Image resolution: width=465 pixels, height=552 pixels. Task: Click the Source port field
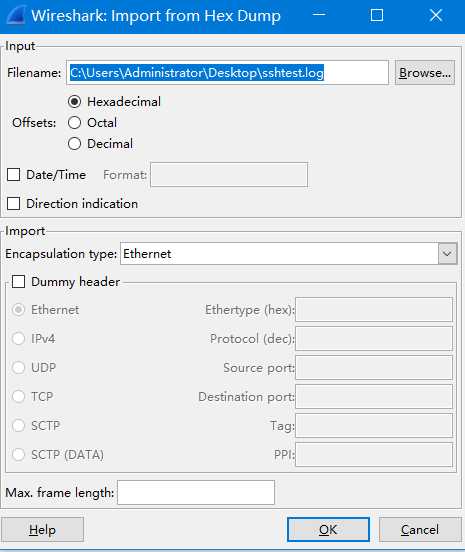(x=374, y=368)
